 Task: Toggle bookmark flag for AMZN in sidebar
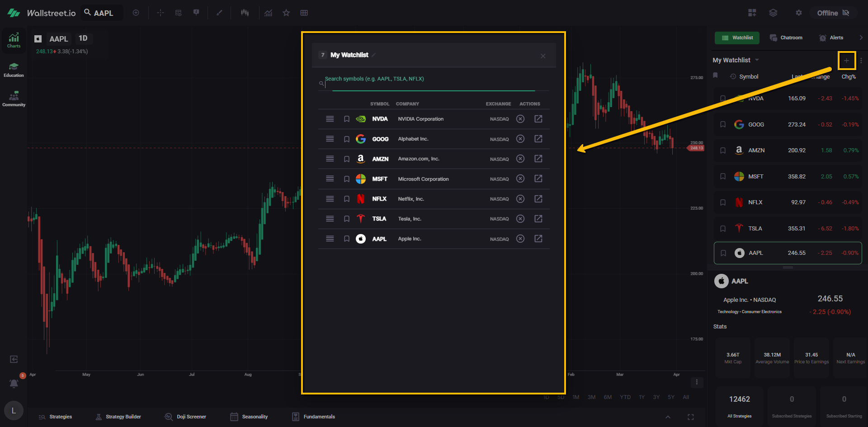(x=723, y=150)
